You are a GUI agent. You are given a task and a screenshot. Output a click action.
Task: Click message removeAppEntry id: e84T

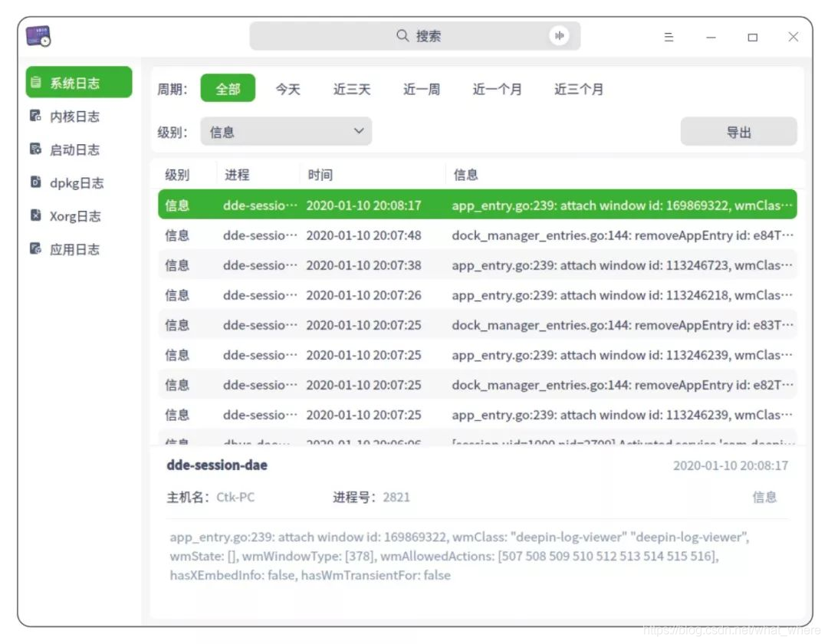pyautogui.click(x=622, y=235)
